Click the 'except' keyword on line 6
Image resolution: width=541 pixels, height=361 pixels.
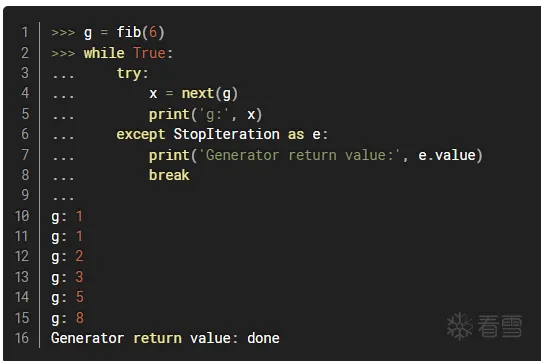(x=141, y=134)
